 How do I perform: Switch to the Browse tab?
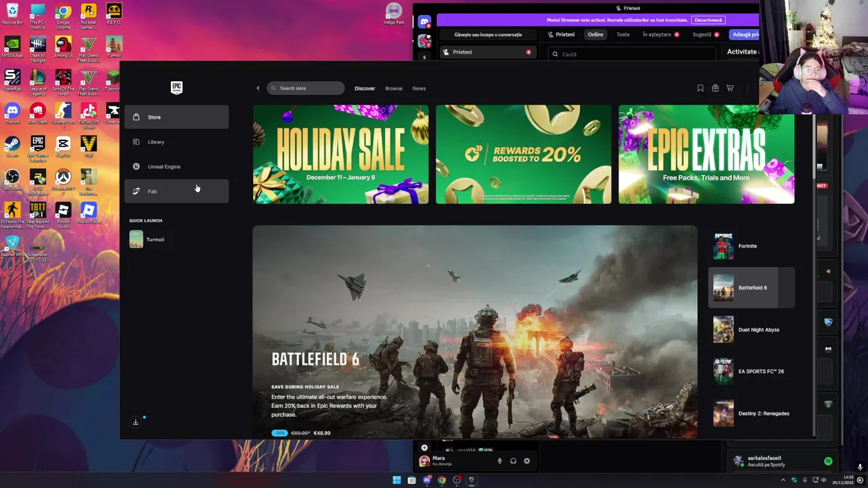[393, 88]
